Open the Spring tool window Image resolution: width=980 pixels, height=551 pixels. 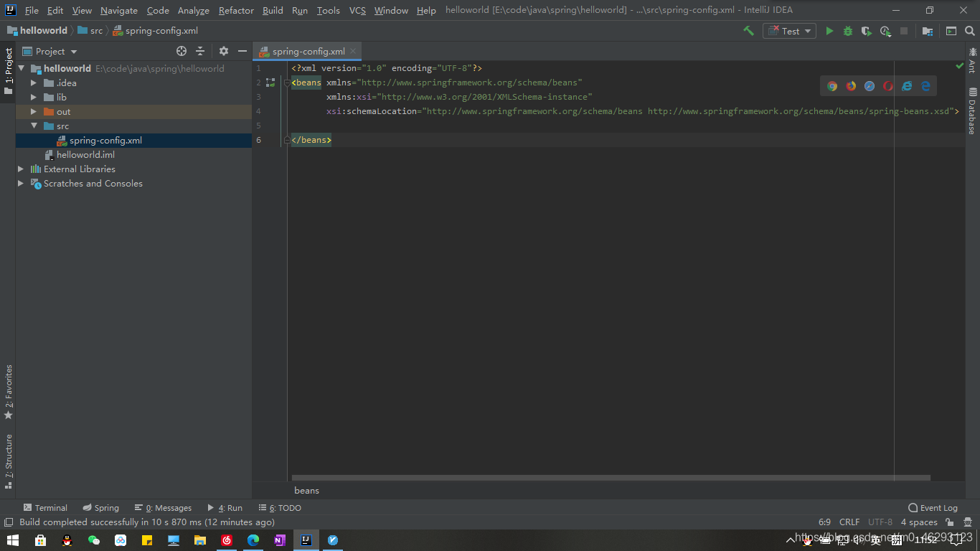(x=100, y=507)
